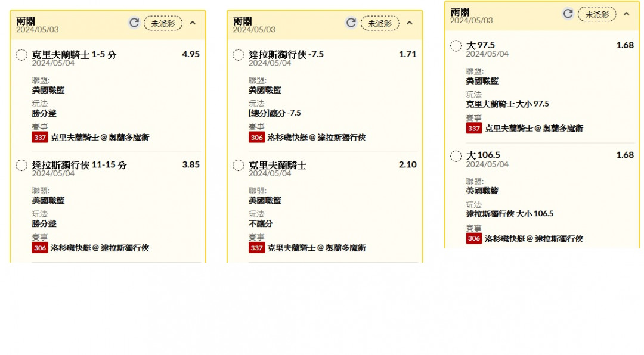Refresh the first 兩關 bet card
Image resolution: width=644 pixels, height=355 pixels.
[x=134, y=23]
